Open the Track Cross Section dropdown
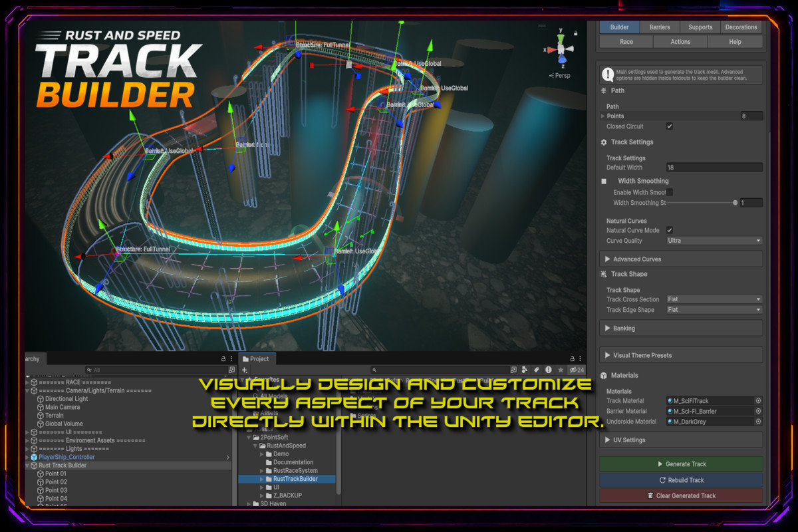Viewport: 798px width, 532px height. (x=714, y=299)
